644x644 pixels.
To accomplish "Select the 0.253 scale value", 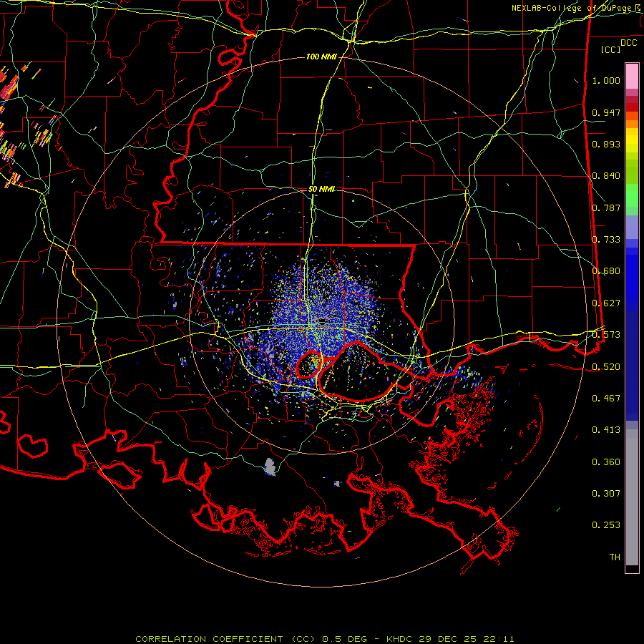I will [606, 525].
